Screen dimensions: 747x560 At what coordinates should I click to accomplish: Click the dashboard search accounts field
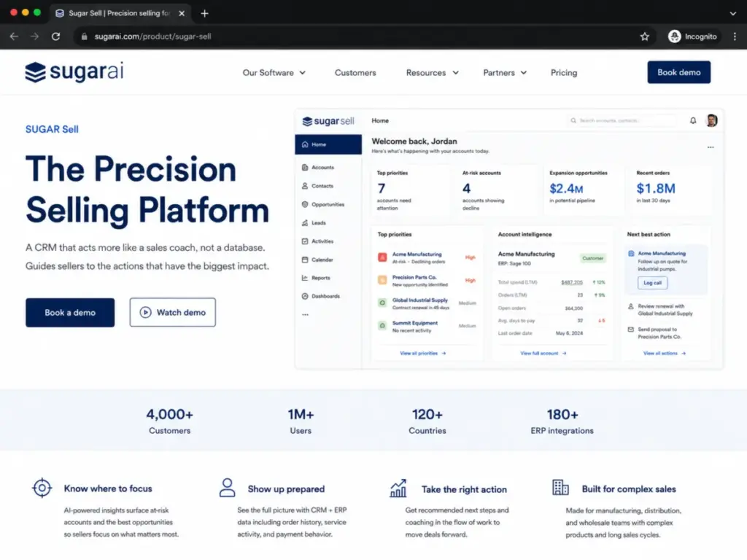pos(622,121)
